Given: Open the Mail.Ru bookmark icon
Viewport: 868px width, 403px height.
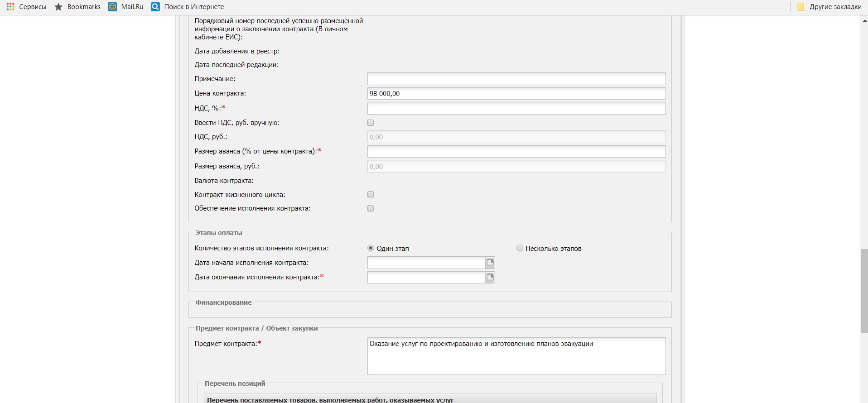Looking at the screenshot, I should (112, 7).
